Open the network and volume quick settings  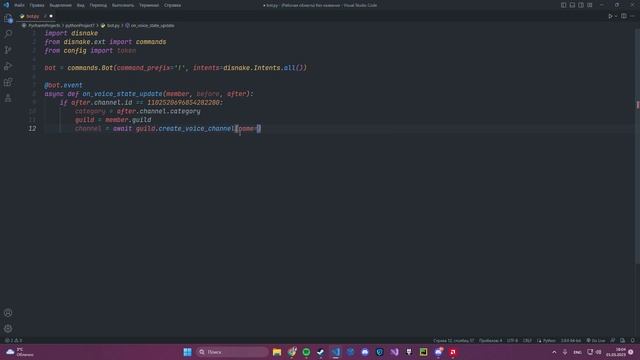pos(594,352)
